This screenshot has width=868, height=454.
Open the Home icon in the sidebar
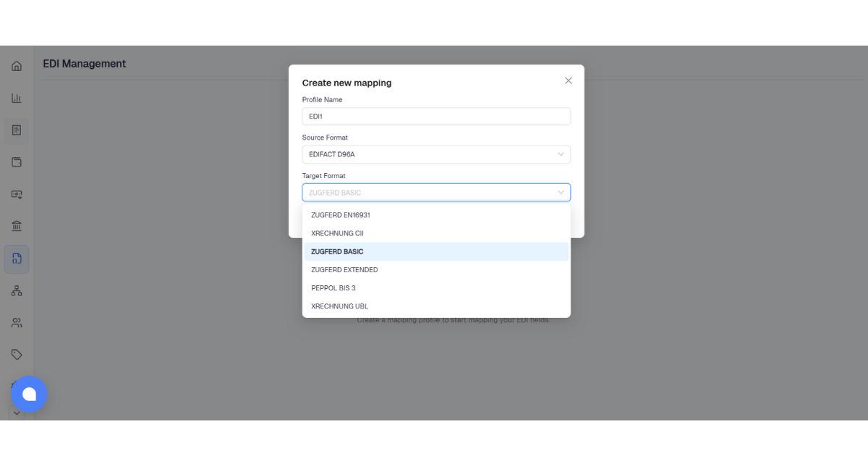[17, 67]
